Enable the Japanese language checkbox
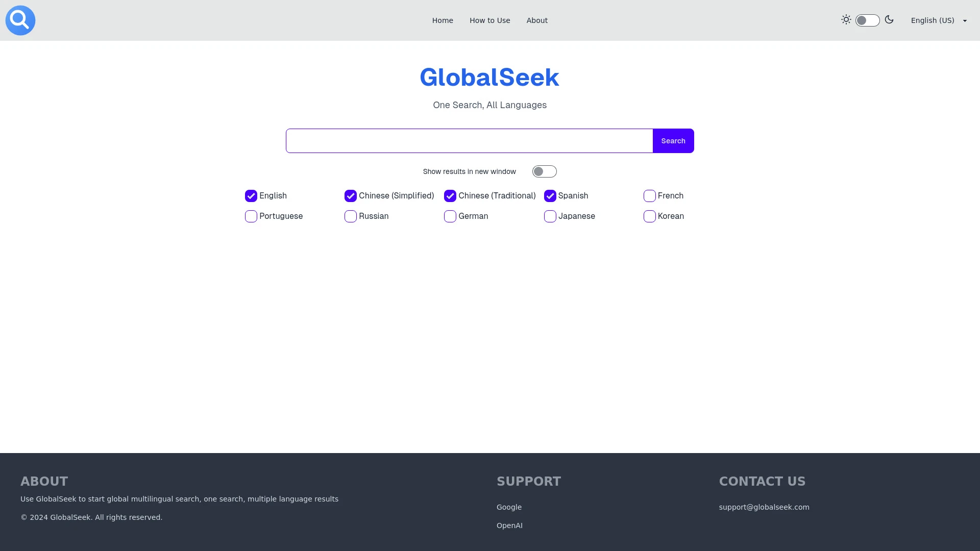This screenshot has height=551, width=980. pyautogui.click(x=550, y=216)
